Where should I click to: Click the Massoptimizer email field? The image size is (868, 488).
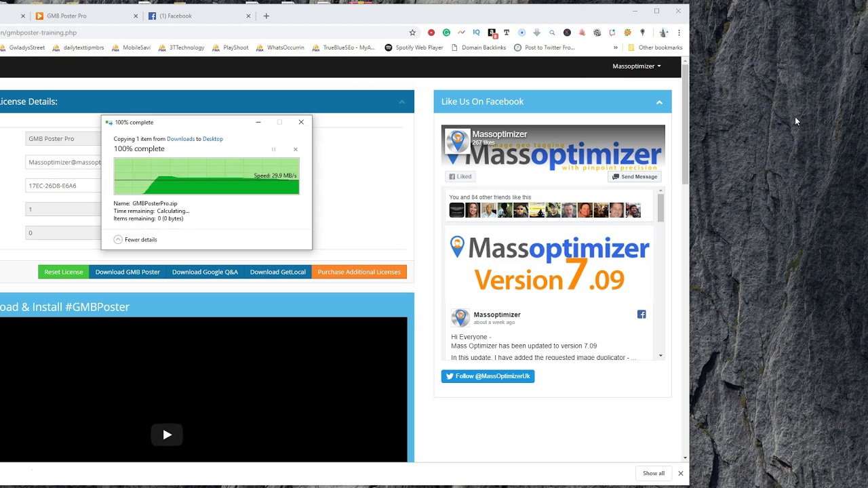pos(64,162)
